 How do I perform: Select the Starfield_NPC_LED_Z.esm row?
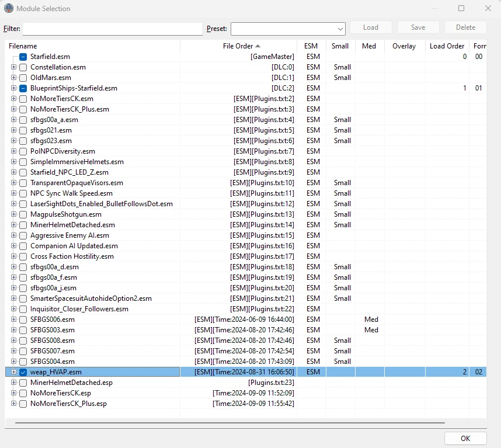(x=246, y=172)
